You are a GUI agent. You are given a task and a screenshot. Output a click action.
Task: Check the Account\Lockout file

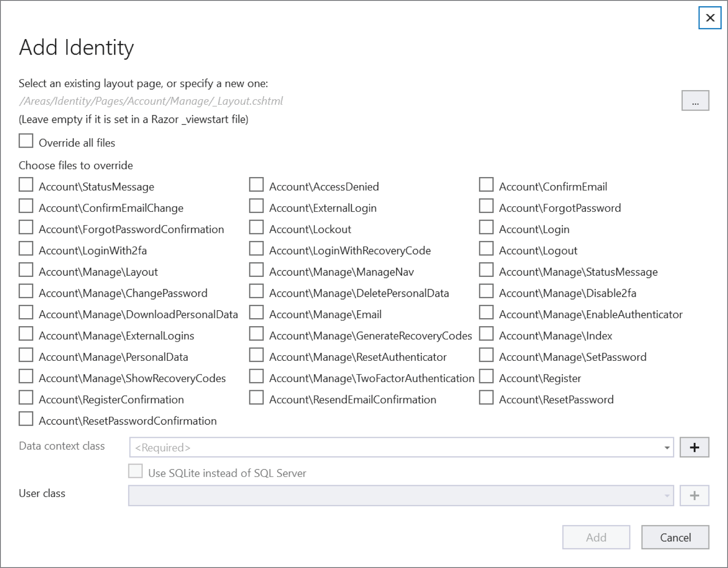(x=256, y=227)
